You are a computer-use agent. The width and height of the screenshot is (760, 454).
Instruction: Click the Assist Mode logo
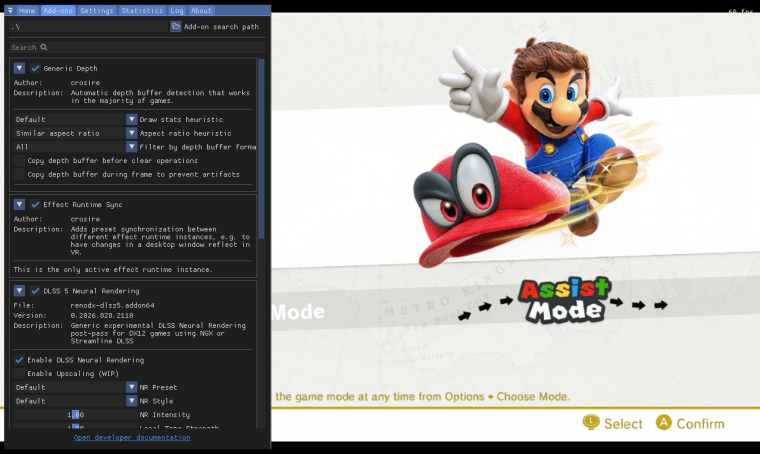(565, 300)
